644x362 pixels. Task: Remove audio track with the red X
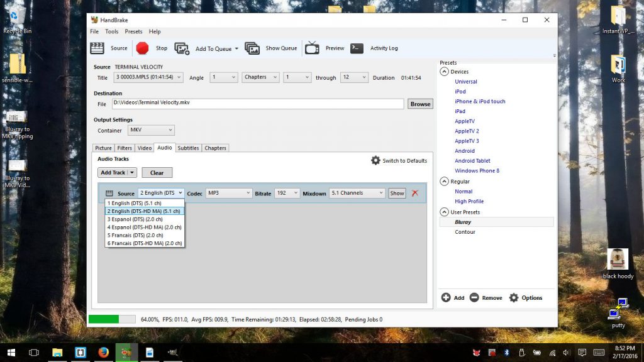[415, 193]
